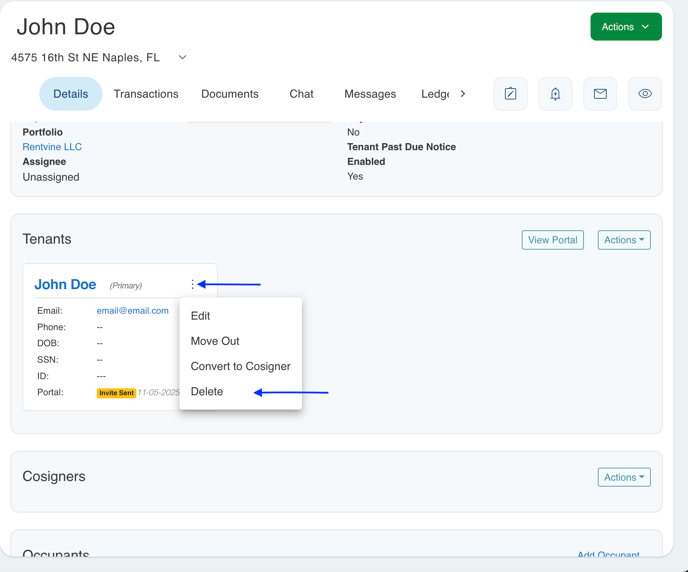
Task: Open the three-dot menu beside John Doe
Action: tap(193, 285)
